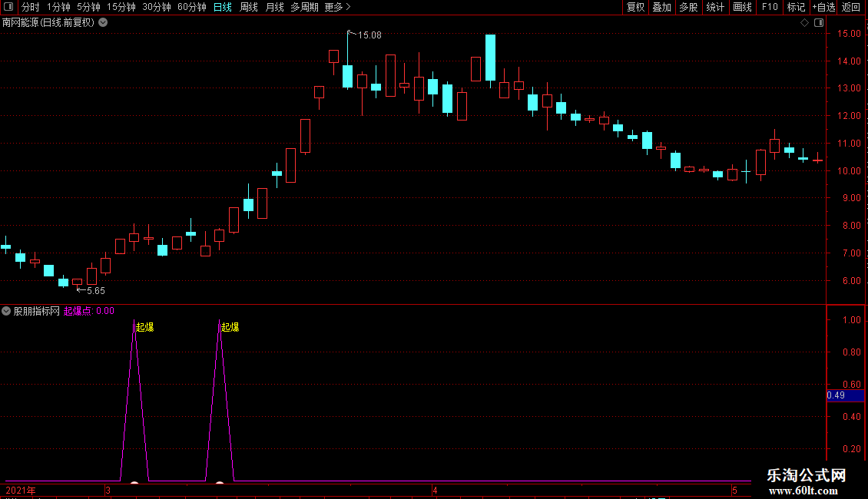The height and width of the screenshot is (499, 868).
Task: Click the diamond icon in the chart header
Action: coord(805,23)
